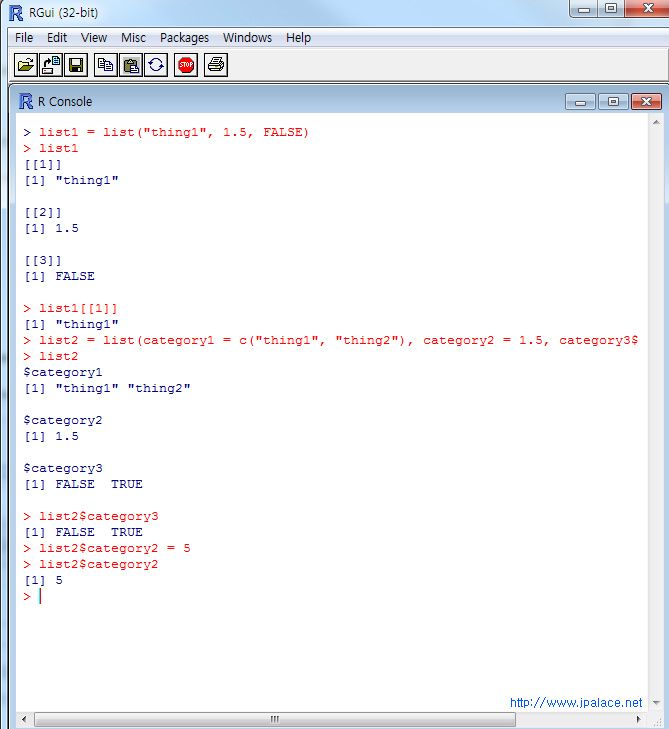Open the View menu
This screenshot has height=729, width=669.
(94, 38)
